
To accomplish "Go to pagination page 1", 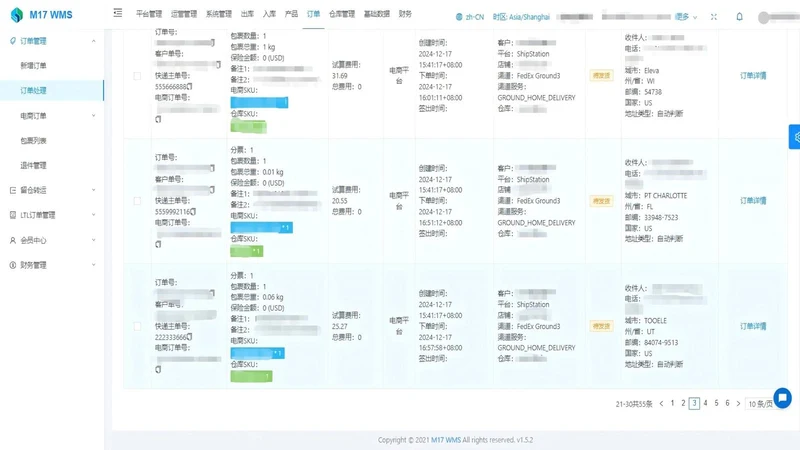I will [672, 403].
